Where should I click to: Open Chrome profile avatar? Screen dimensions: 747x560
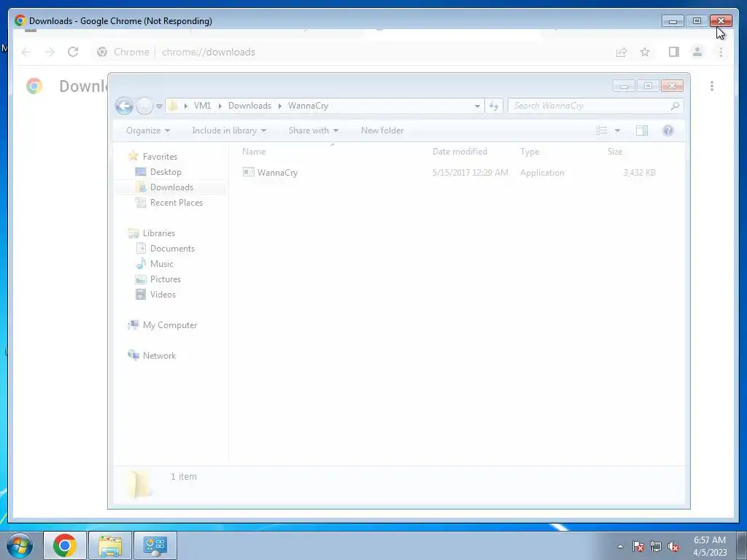tap(697, 52)
